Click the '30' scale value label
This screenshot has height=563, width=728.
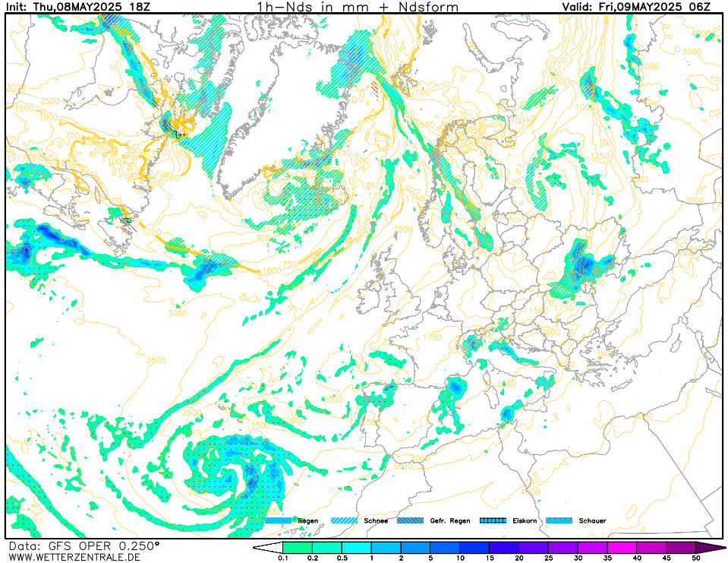click(578, 558)
